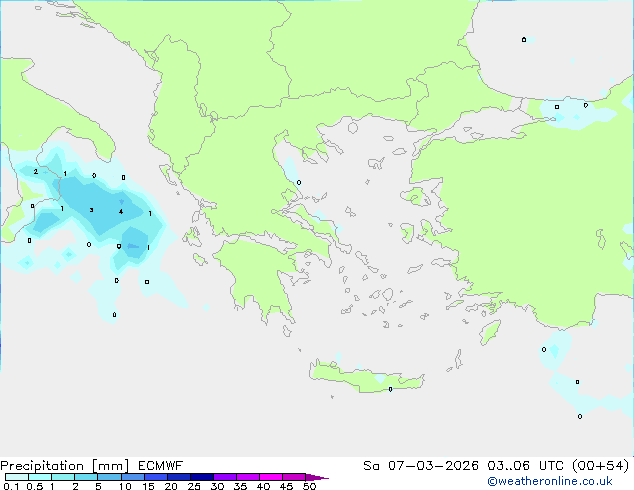Viewport: 634px width, 490px height.
Task: Click the purple arrow above 50 mm
Action: (x=317, y=478)
